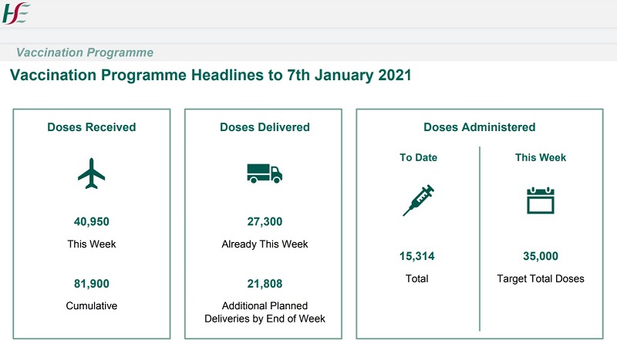Click the airplane icon under Doses Received
The width and height of the screenshot is (617, 364).
point(91,173)
